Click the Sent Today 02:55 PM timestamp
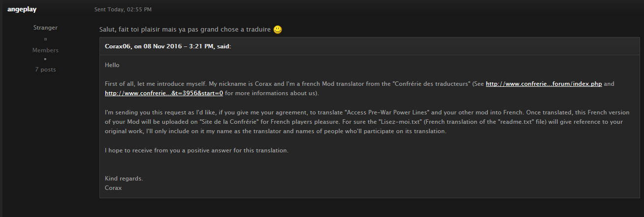 click(x=123, y=9)
